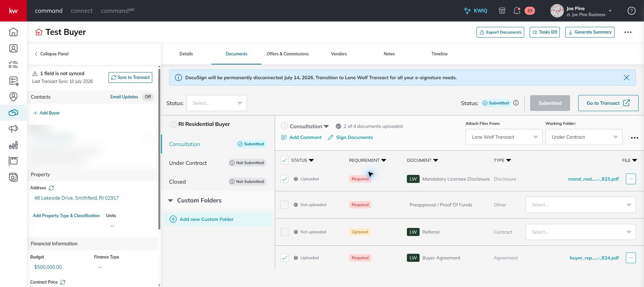The height and width of the screenshot is (287, 644).
Task: Open the SmartPlans sidebar icon
Action: coord(13,81)
